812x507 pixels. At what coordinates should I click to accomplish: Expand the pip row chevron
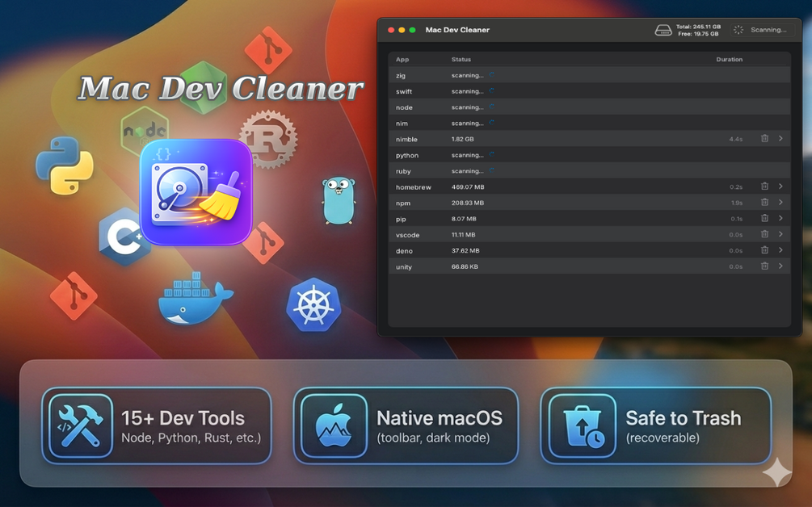780,218
